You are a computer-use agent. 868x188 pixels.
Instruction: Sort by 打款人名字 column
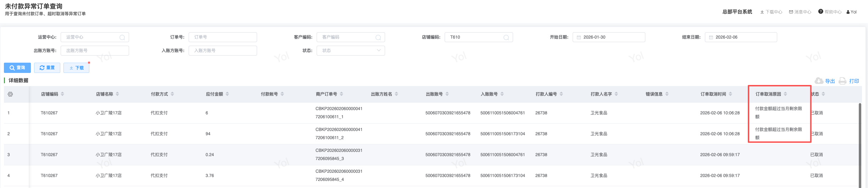[x=616, y=94]
